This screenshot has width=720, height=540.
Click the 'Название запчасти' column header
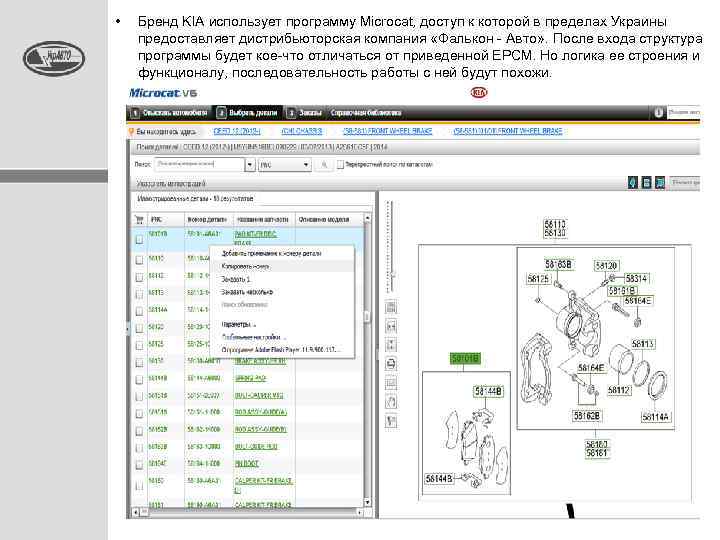(263, 219)
